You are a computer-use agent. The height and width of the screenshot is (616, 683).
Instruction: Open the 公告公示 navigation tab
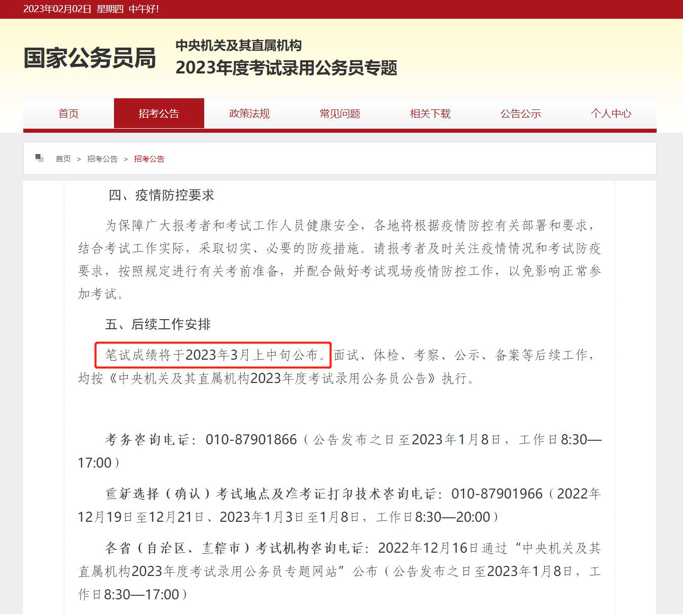click(521, 113)
